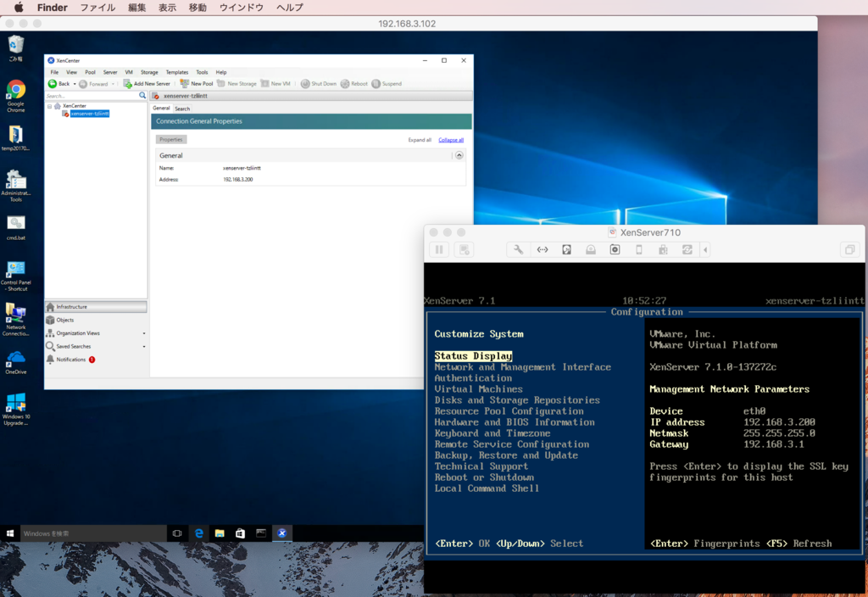Screen dimensions: 868x597
Task: Open the Network Connections desktop icon
Action: tap(15, 320)
